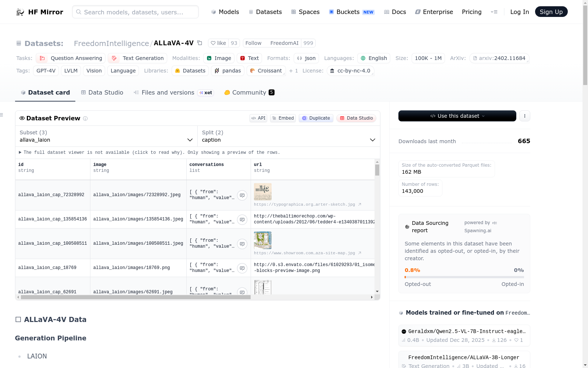Switch to the Data Studio tab
The image size is (588, 368).
pyautogui.click(x=102, y=93)
